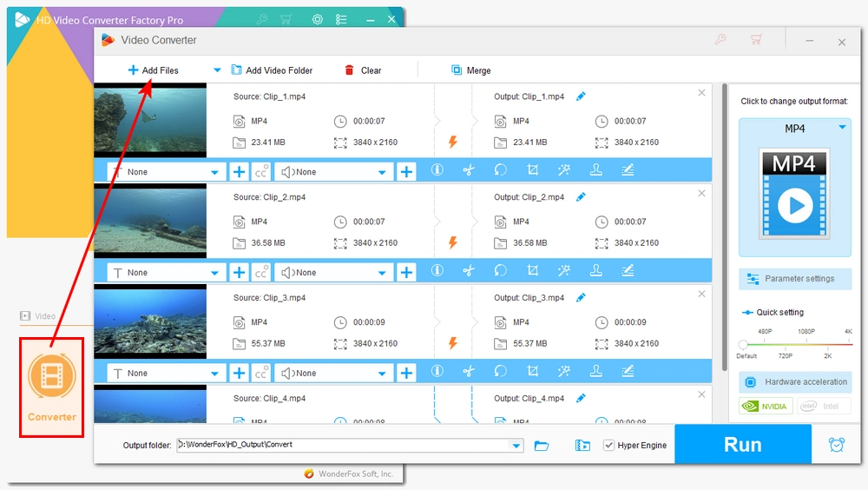Image resolution: width=868 pixels, height=490 pixels.
Task: Click the Quick setting resolution slider handle
Action: pos(744,344)
